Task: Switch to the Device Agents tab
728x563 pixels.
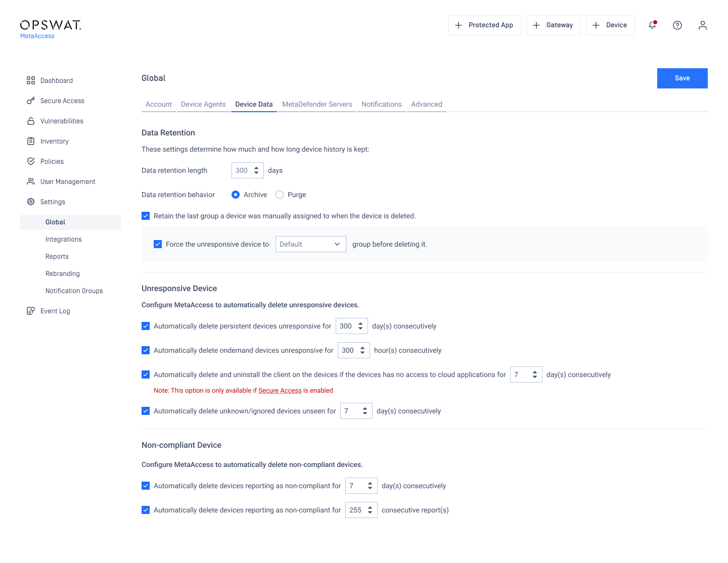Action: point(203,105)
